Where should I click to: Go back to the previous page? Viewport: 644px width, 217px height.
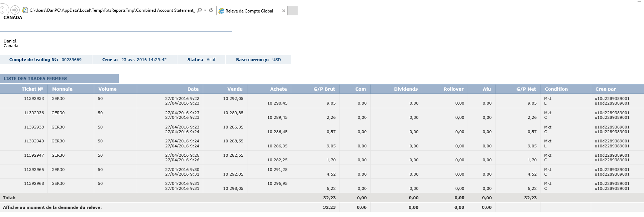pyautogui.click(x=4, y=10)
